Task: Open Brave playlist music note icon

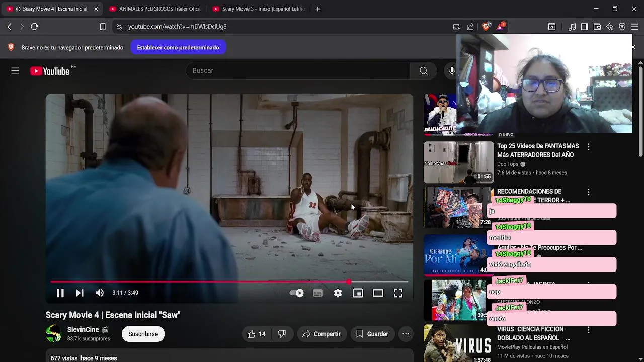Action: tap(572, 27)
